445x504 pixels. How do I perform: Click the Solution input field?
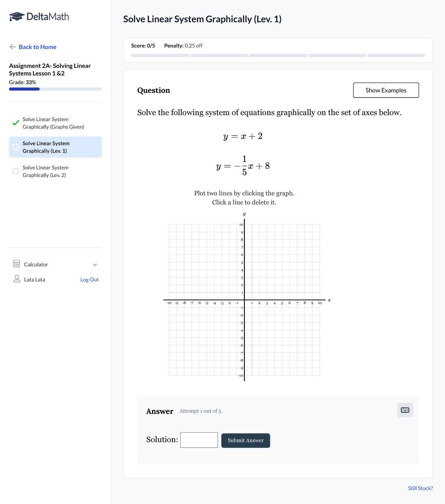[x=199, y=440]
